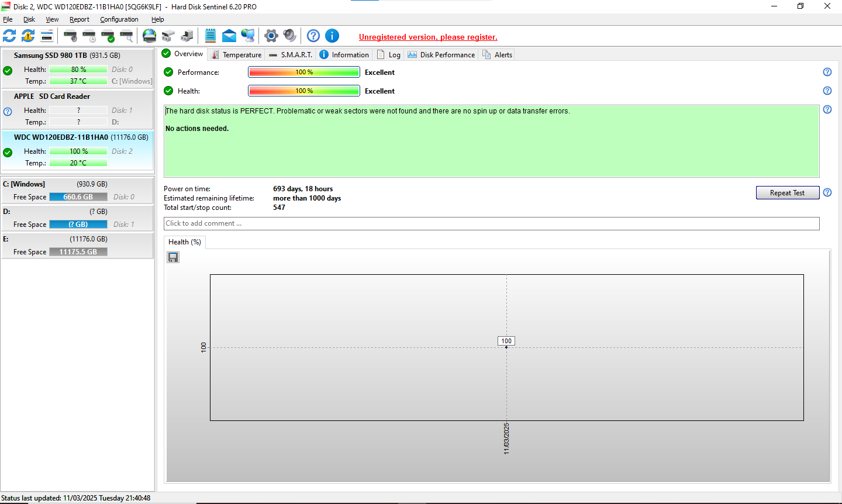Select the E: partition entry
Screen dimensions: 842x504
pyautogui.click(x=78, y=246)
